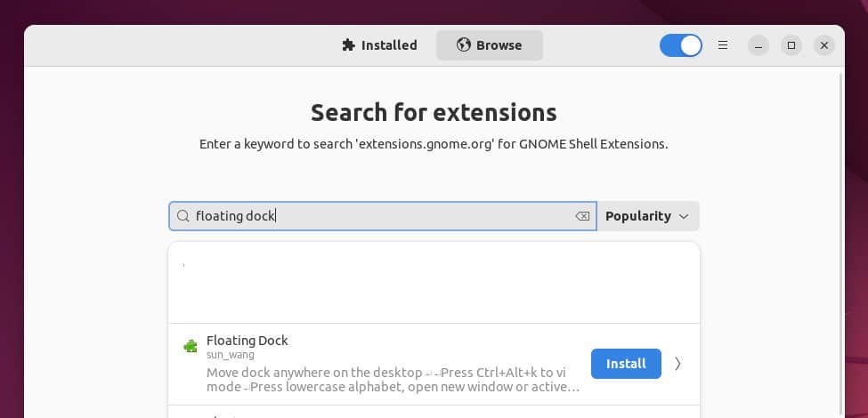Click the globe icon on Browse tab

[463, 45]
